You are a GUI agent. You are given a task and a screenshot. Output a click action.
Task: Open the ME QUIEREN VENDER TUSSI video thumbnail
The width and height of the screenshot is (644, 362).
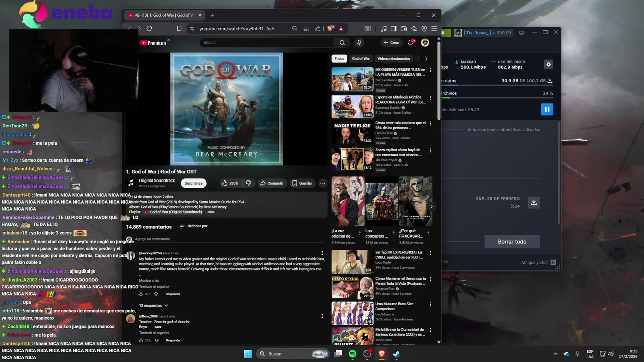point(352,79)
